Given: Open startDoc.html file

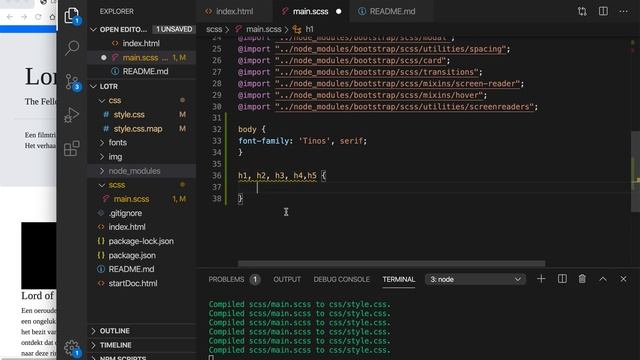Looking at the screenshot, I should click(142, 283).
